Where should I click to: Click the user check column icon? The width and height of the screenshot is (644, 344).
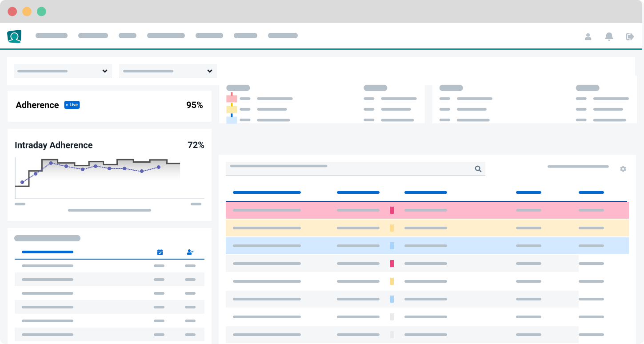[x=190, y=252]
